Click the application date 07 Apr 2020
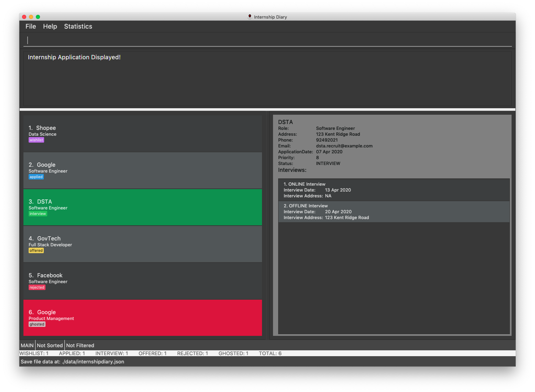The width and height of the screenshot is (535, 392). (329, 152)
